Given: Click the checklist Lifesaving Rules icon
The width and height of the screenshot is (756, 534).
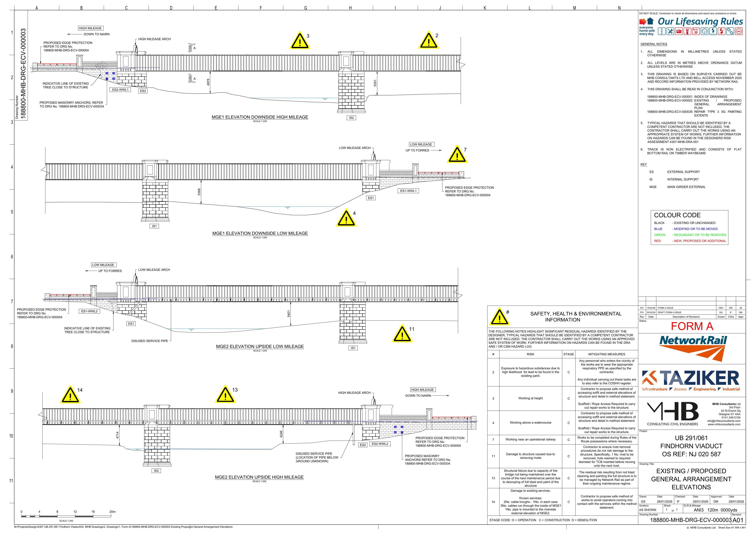Looking at the screenshot, I should (x=662, y=31).
